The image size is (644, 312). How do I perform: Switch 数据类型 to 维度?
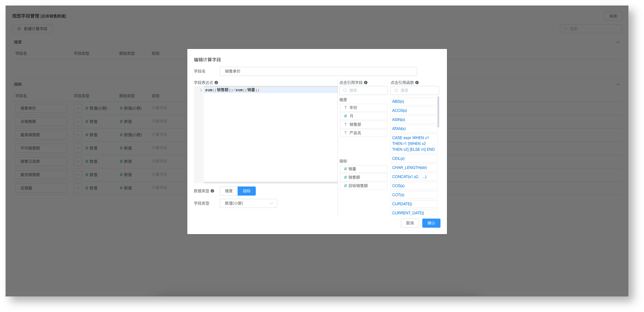pyautogui.click(x=229, y=191)
